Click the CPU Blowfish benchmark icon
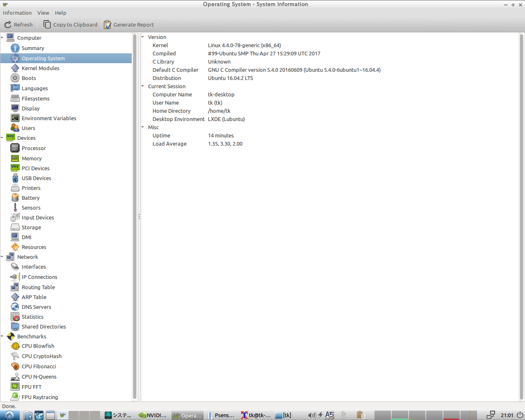 [15, 346]
